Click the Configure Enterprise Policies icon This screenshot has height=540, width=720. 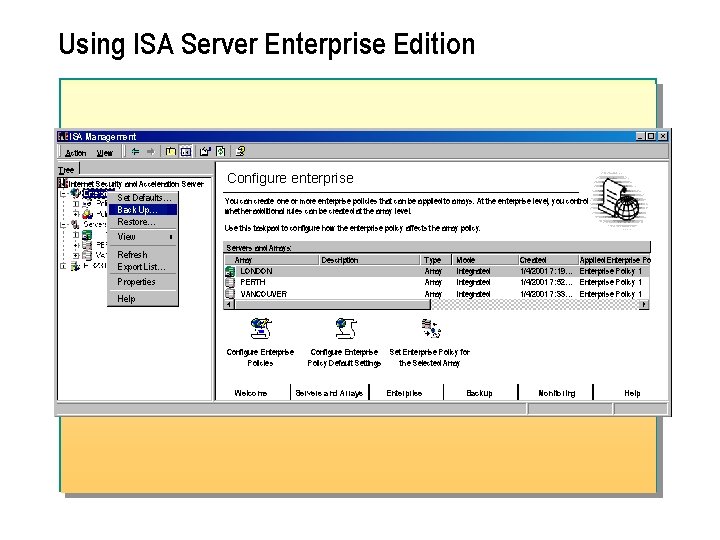pos(261,328)
